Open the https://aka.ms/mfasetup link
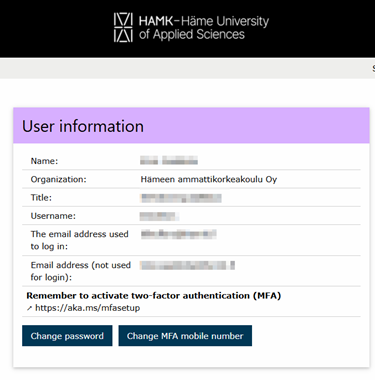 87,308
